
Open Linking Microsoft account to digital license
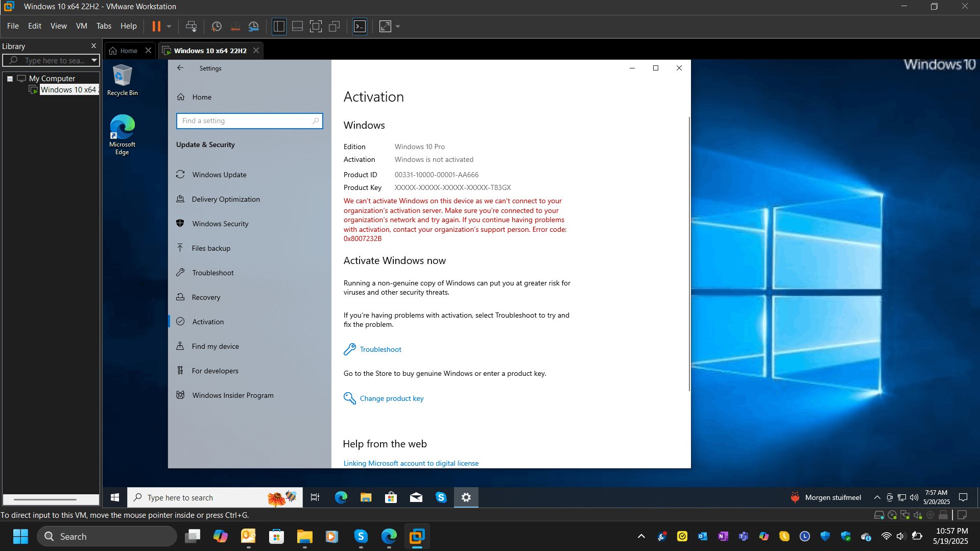pyautogui.click(x=411, y=463)
